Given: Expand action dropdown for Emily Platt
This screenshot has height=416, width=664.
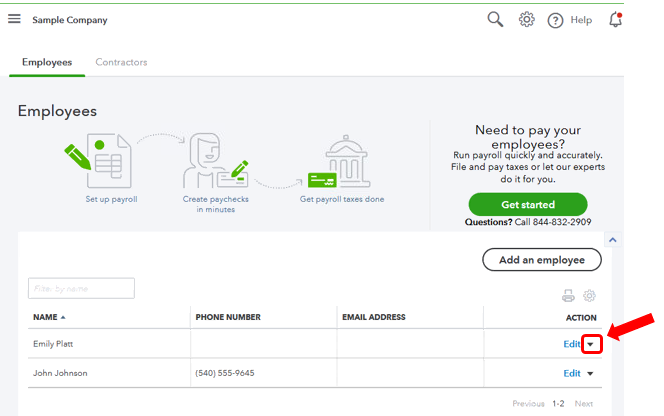Looking at the screenshot, I should [591, 344].
